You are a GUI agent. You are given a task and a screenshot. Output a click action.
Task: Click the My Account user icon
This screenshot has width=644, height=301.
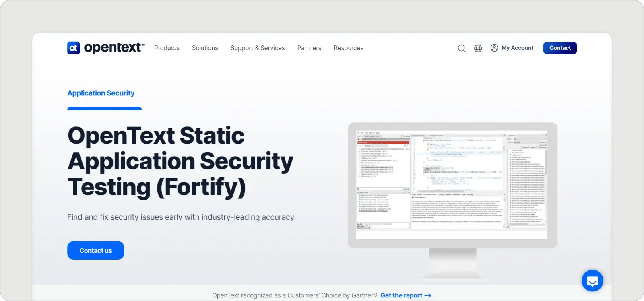pyautogui.click(x=494, y=48)
